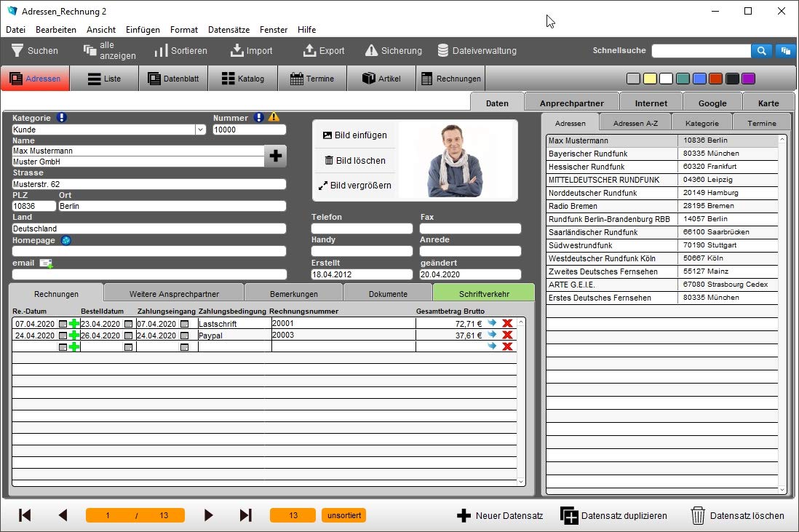Open calendar picker for Bestelldatum 23.04.2020
This screenshot has height=532, width=799.
tap(128, 324)
